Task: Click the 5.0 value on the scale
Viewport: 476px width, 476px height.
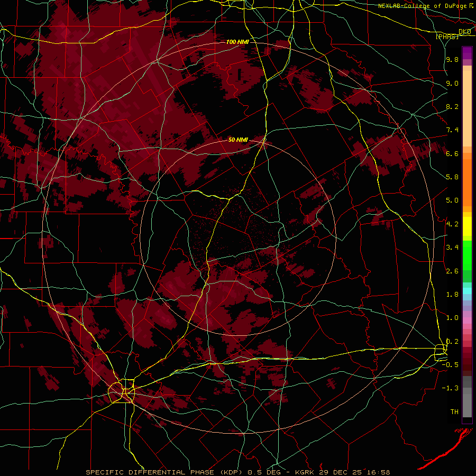Action: click(452, 200)
